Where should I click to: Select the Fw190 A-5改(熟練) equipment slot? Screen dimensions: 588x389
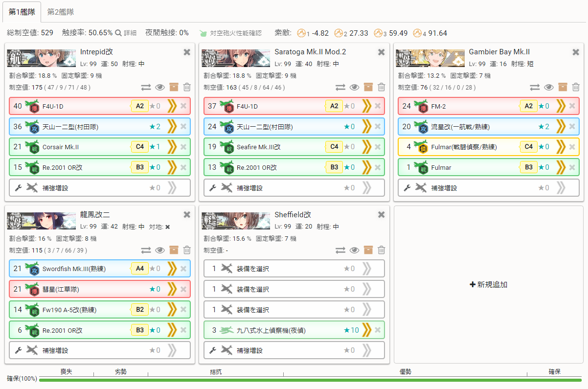[x=100, y=310]
